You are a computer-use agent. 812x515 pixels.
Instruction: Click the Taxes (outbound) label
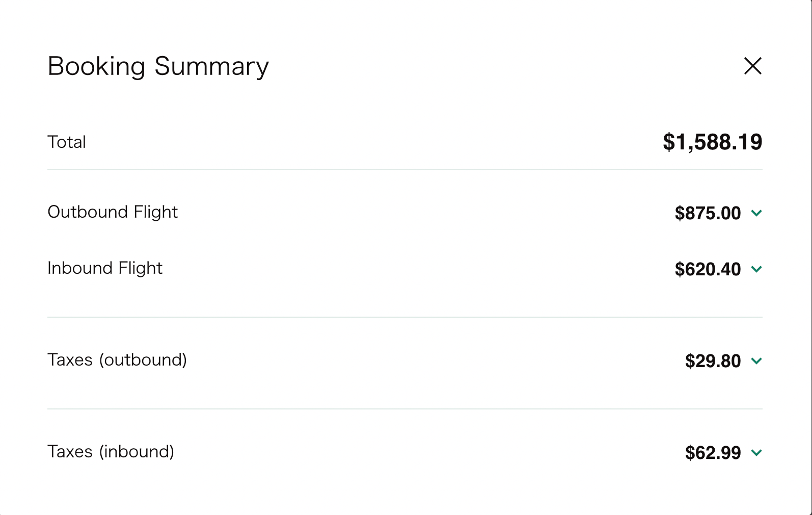[x=117, y=360]
